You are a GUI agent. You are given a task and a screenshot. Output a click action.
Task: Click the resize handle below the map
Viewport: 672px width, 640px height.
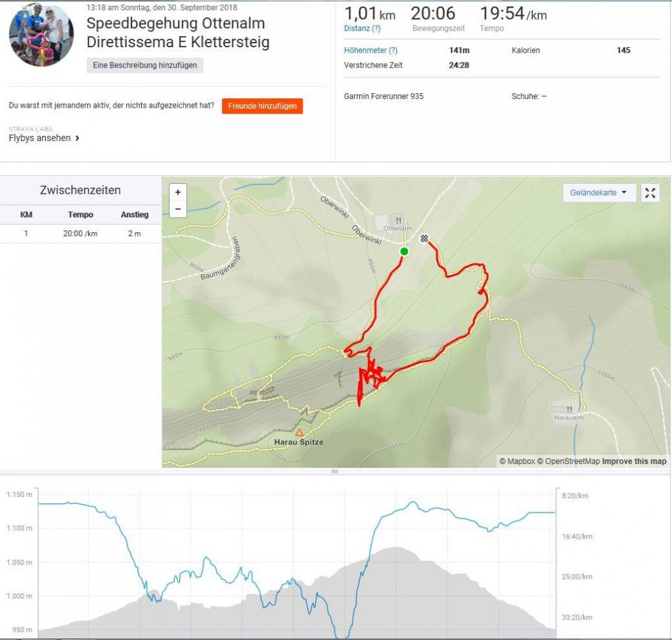tap(334, 471)
